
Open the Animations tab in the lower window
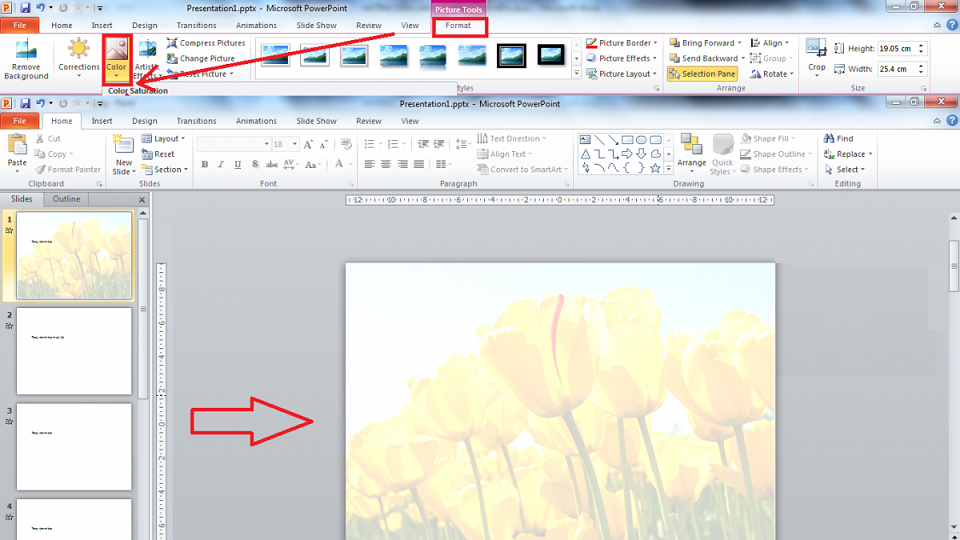(257, 121)
